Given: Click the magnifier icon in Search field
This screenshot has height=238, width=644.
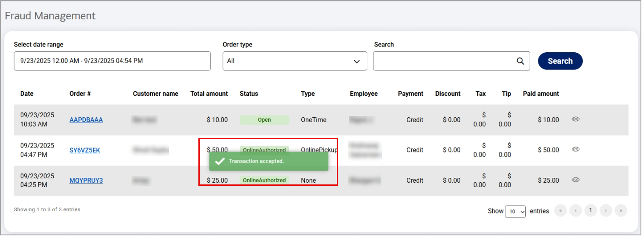Looking at the screenshot, I should click(x=520, y=61).
